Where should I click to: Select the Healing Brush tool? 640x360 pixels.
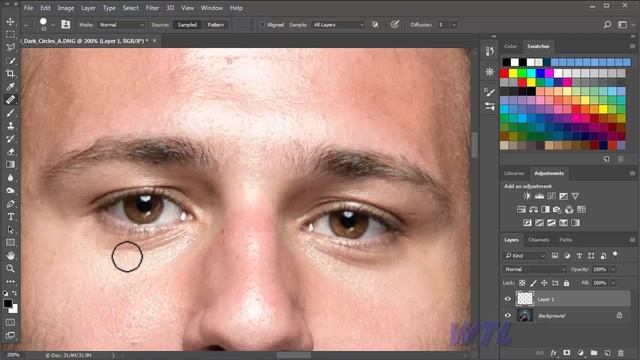(x=11, y=100)
